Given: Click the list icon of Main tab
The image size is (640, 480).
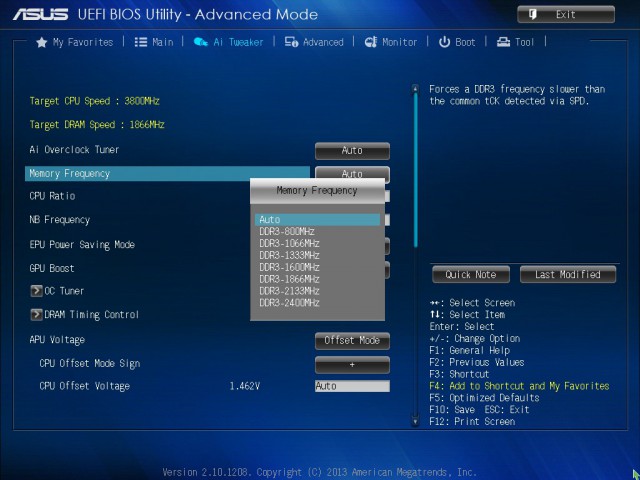Looking at the screenshot, I should (x=141, y=42).
